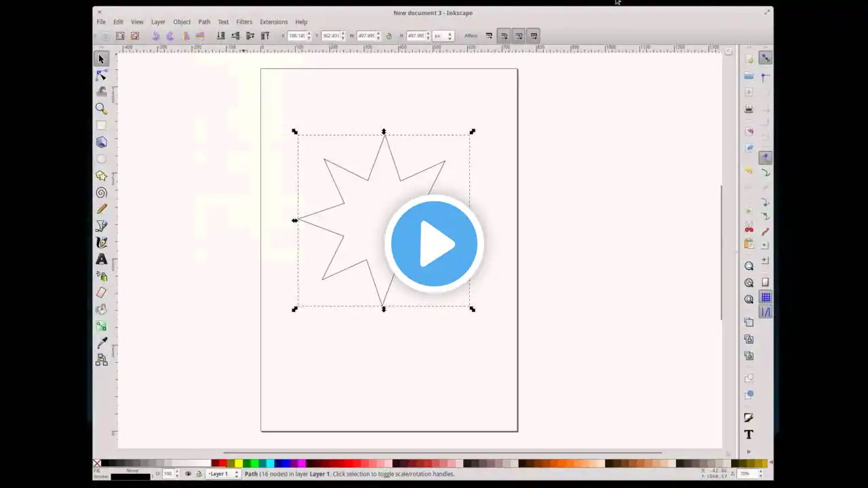Image resolution: width=868 pixels, height=488 pixels.
Task: Toggle Layer 1 visibility eye
Action: coord(188,474)
